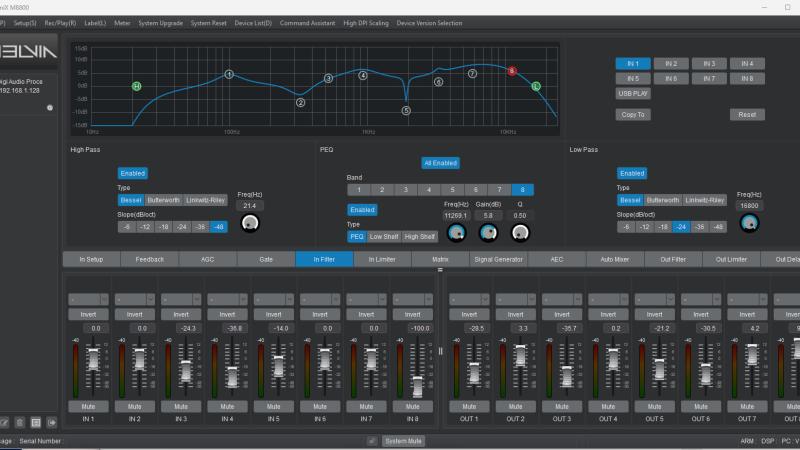Open the dropdown above IN 1 Invert
The height and width of the screenshot is (450, 800).
click(89, 299)
